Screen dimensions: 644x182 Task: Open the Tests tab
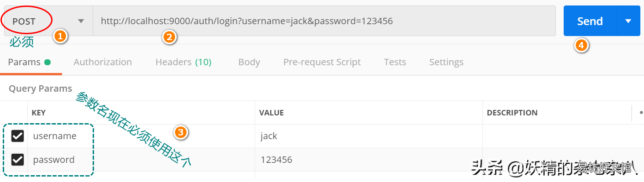click(x=395, y=62)
